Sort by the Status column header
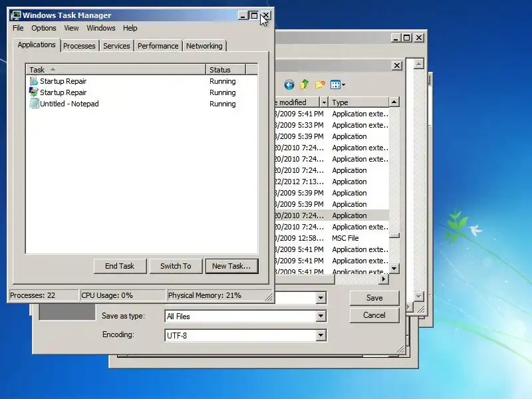 [x=225, y=70]
